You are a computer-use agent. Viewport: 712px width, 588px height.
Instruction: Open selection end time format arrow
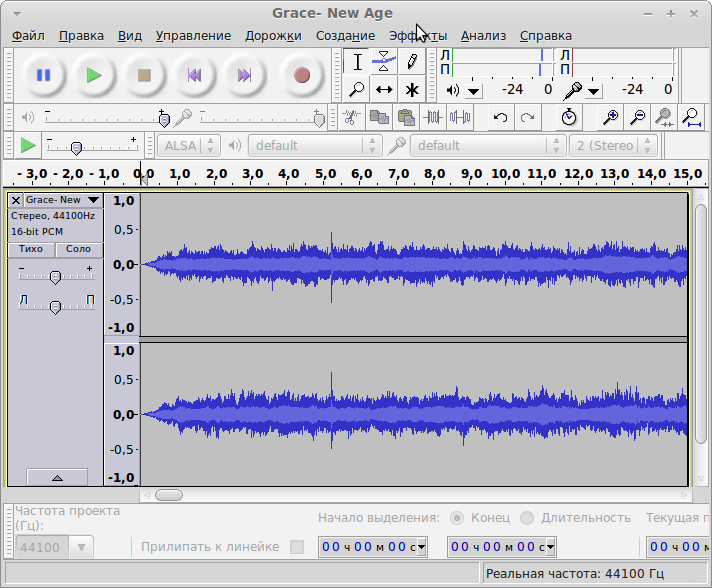tap(550, 547)
